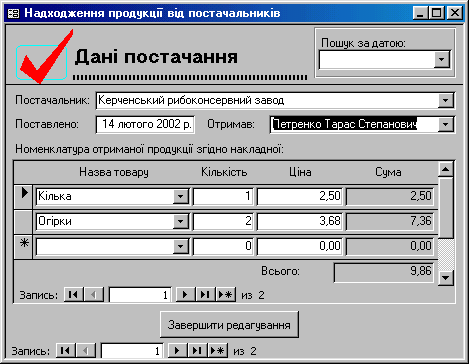Select the Кілька row selector

pyautogui.click(x=23, y=196)
